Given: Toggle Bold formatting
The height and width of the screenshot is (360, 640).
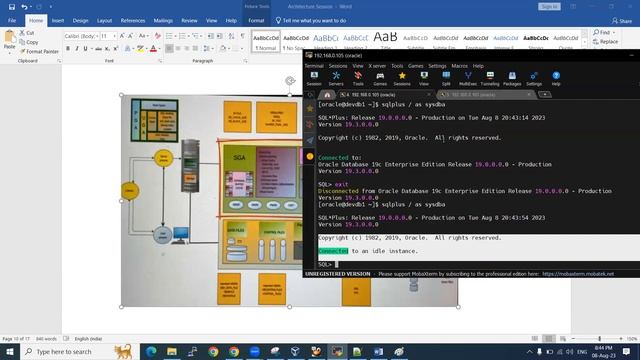Looking at the screenshot, I should (x=68, y=49).
